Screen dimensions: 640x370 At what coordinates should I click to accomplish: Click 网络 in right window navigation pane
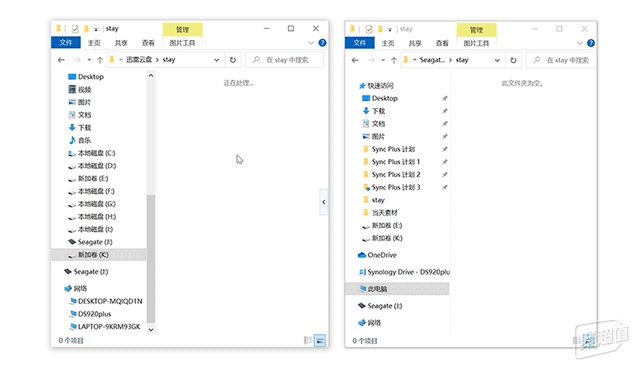[x=370, y=323]
